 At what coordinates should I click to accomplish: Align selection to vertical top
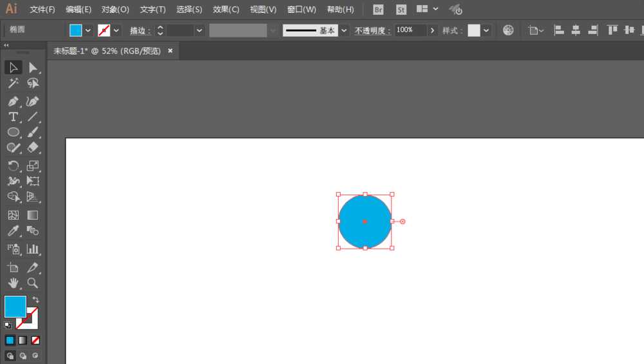[612, 30]
